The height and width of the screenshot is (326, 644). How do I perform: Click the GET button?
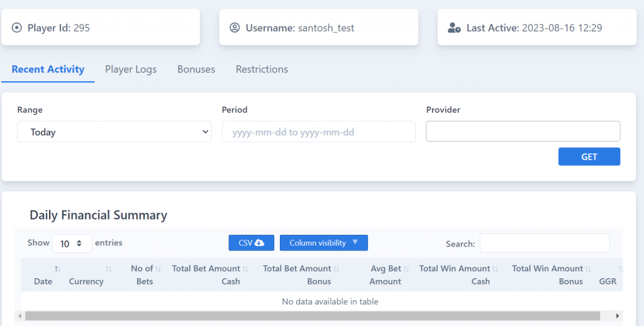coord(589,157)
